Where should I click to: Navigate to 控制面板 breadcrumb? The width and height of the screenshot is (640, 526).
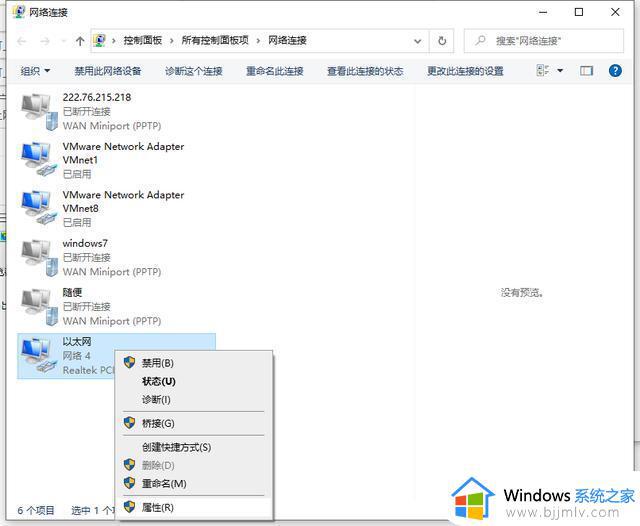142,40
